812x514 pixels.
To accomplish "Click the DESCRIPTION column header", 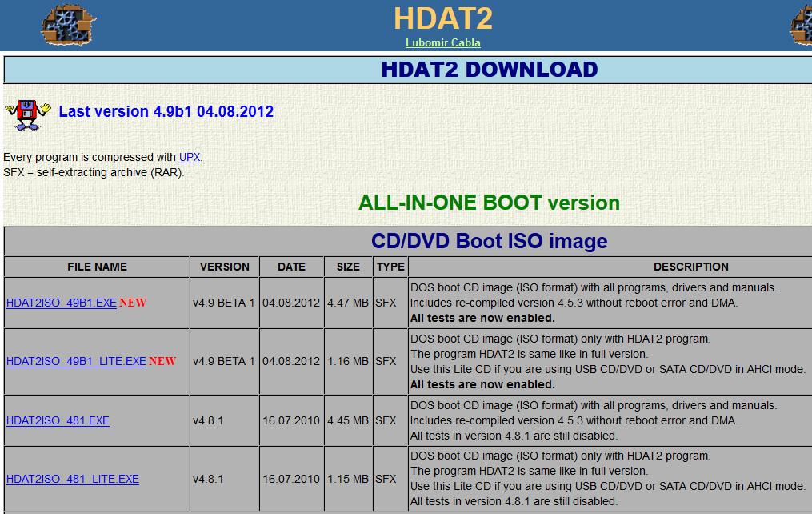I will [691, 267].
